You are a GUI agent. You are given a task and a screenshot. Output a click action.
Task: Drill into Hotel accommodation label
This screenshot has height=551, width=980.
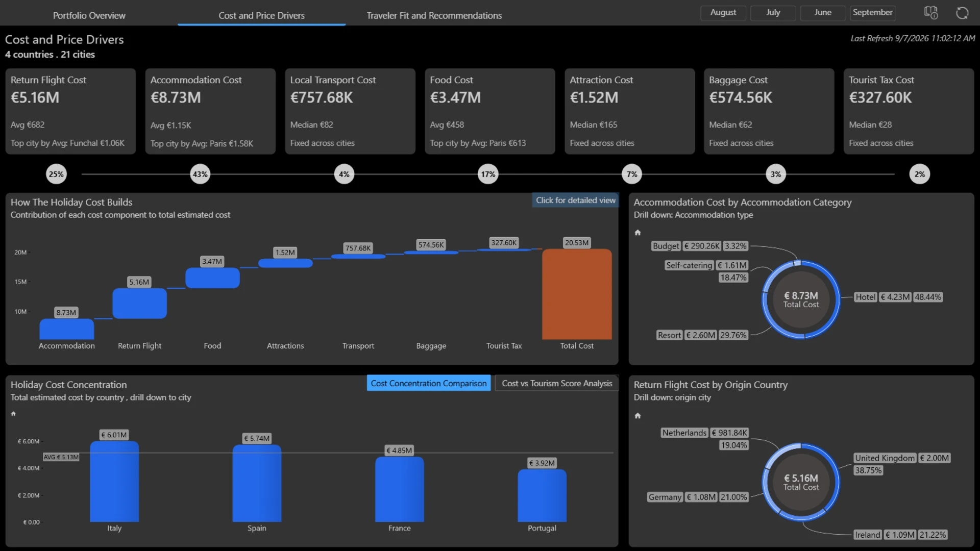tap(865, 297)
